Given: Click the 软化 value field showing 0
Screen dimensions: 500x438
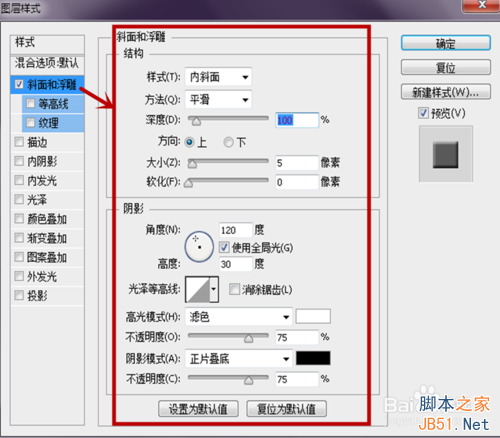Looking at the screenshot, I should tap(297, 182).
